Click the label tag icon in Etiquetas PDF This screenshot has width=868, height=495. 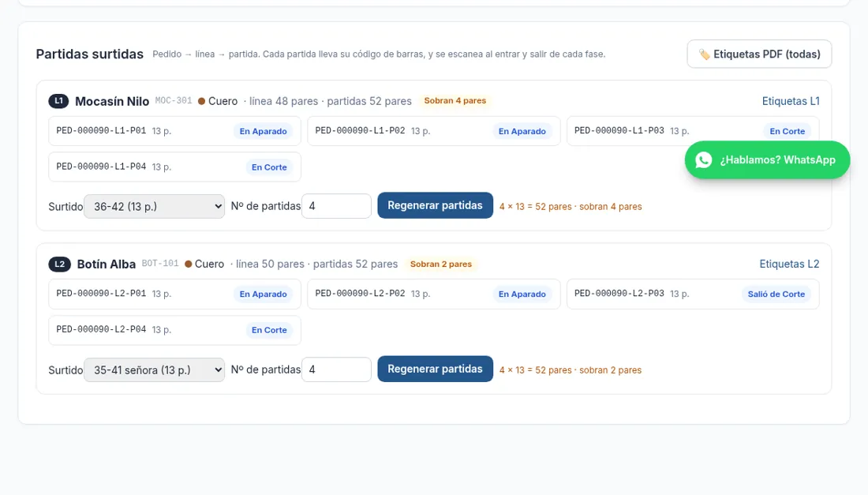(x=704, y=54)
